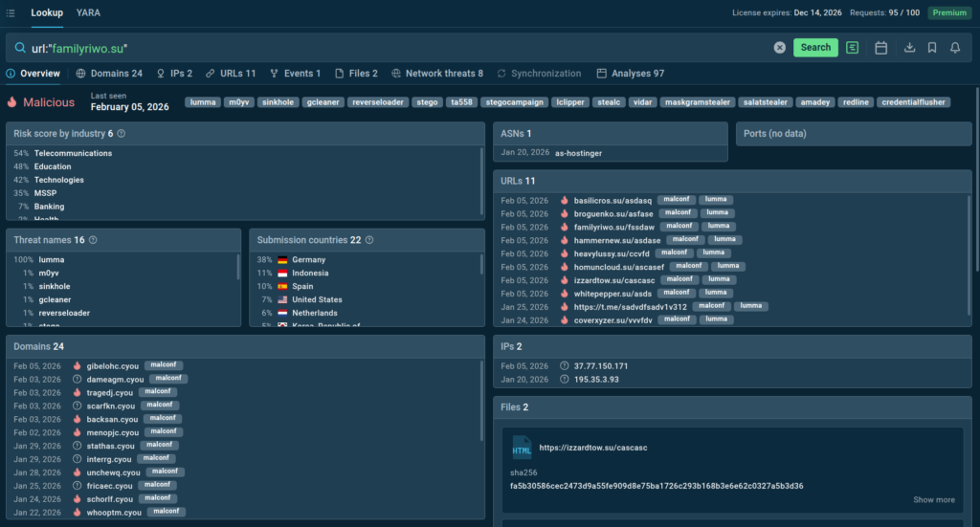Switch to the YARA tab
The width and height of the screenshot is (980, 527).
point(88,13)
